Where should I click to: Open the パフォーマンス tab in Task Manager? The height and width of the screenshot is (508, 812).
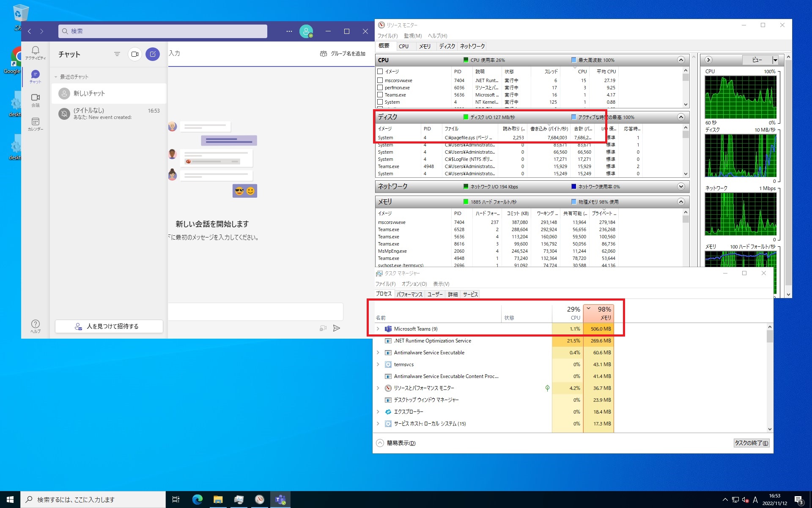coord(409,294)
